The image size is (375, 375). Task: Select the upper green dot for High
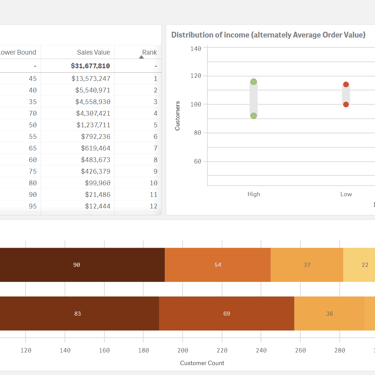pos(254,82)
